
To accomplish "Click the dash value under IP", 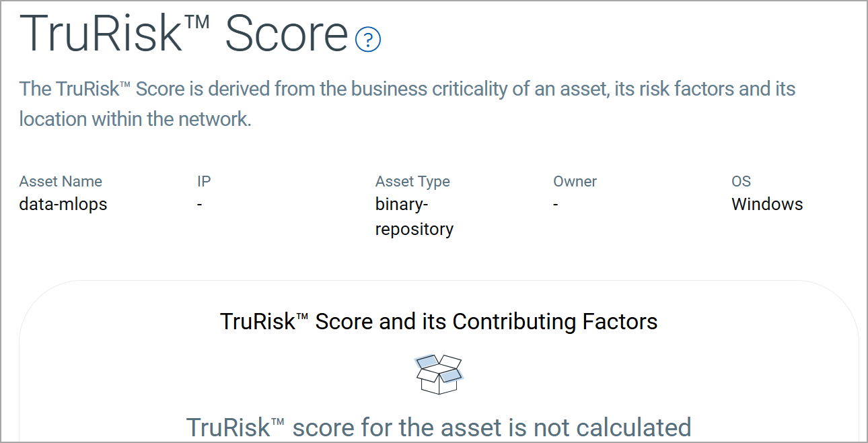I will click(x=200, y=204).
